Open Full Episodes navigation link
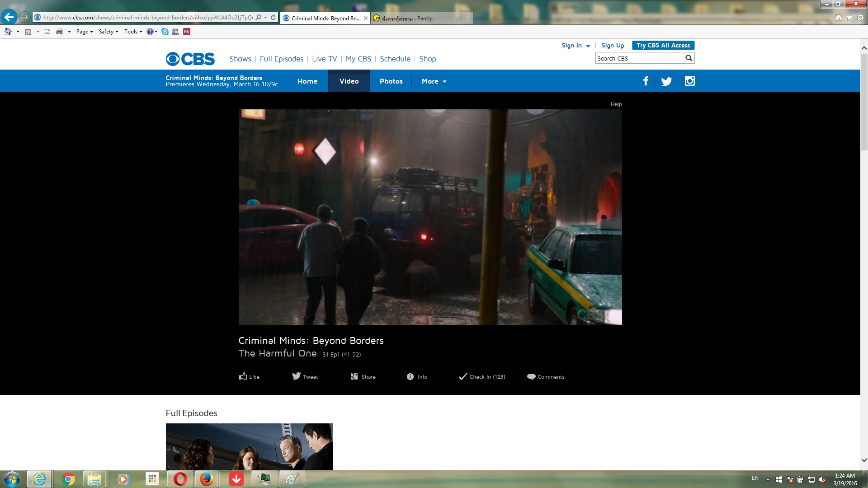Image resolution: width=868 pixels, height=488 pixels. tap(282, 59)
